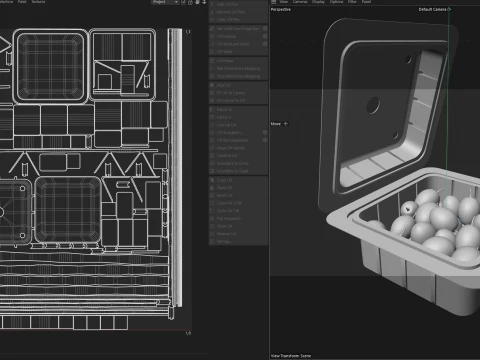Screen dimensions: 480x360
Task: Open the viewport View menu
Action: [x=284, y=2]
